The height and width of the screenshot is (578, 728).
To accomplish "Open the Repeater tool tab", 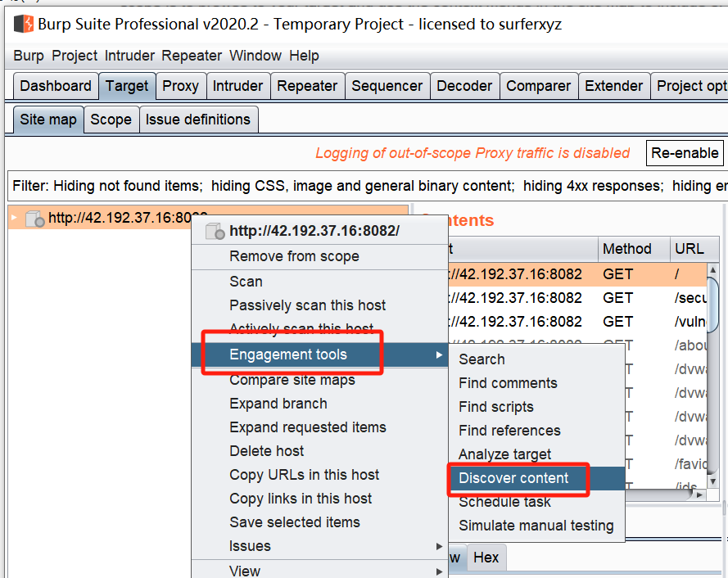I will (x=307, y=86).
